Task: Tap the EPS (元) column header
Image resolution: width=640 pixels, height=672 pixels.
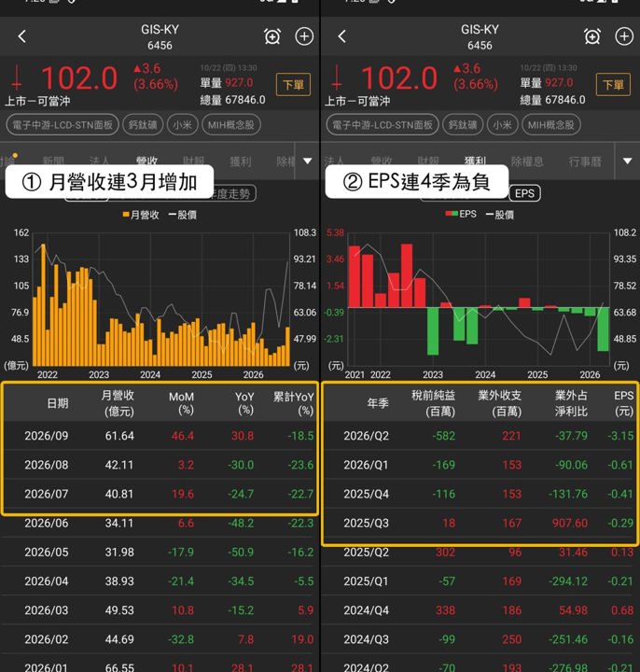Action: pyautogui.click(x=624, y=403)
